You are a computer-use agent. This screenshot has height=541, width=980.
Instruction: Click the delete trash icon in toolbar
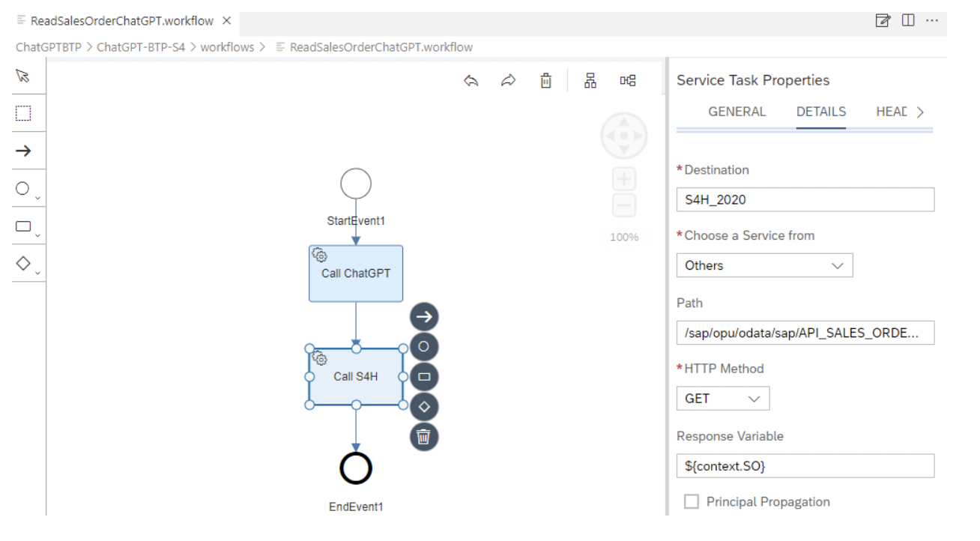[x=546, y=81]
